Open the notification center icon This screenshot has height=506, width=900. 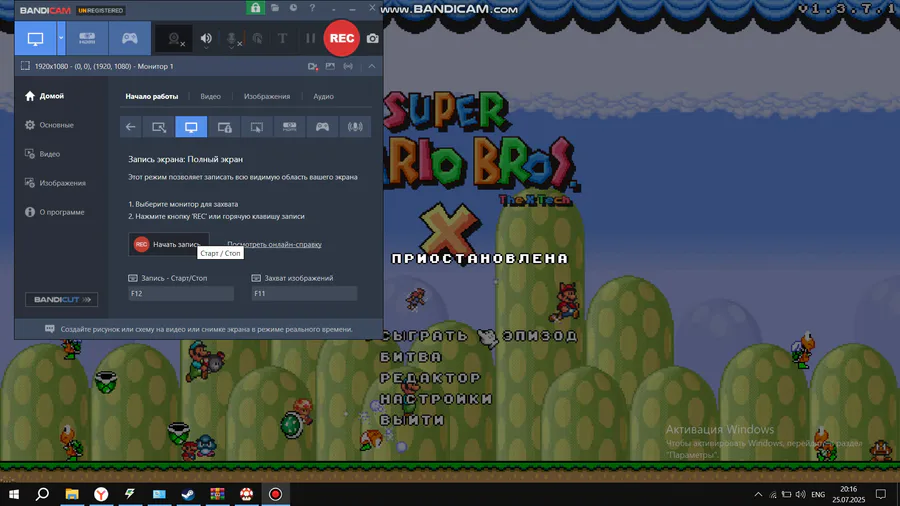pyautogui.click(x=881, y=494)
